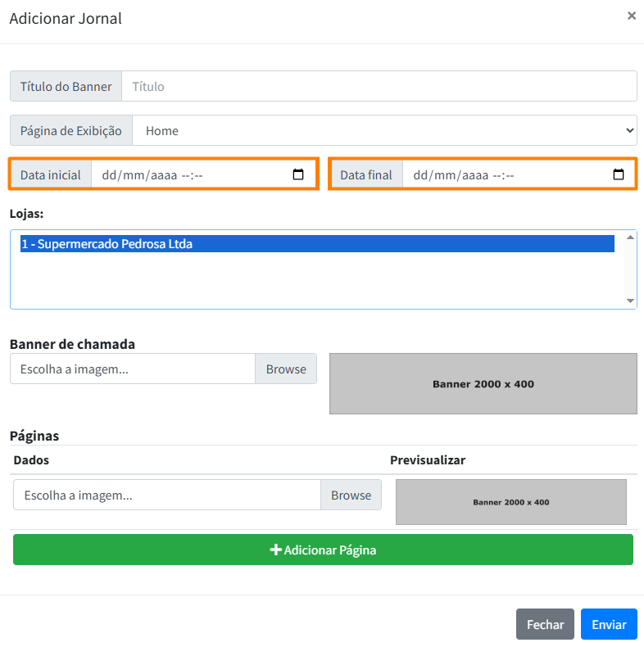Expand the Página de Exibição dropdown
The width and height of the screenshot is (644, 647).
click(384, 130)
